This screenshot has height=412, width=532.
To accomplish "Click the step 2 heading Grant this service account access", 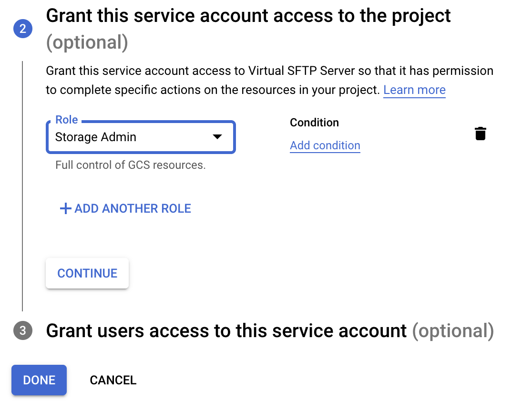I will pos(248,29).
